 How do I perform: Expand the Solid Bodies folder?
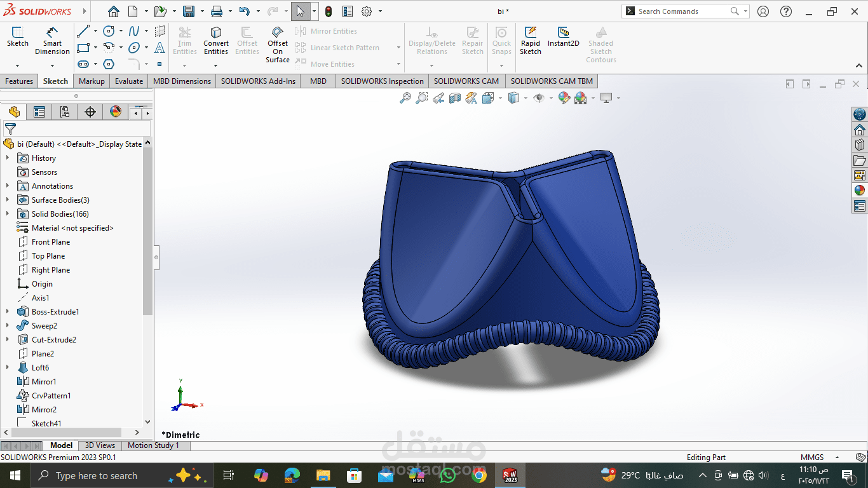(x=8, y=213)
